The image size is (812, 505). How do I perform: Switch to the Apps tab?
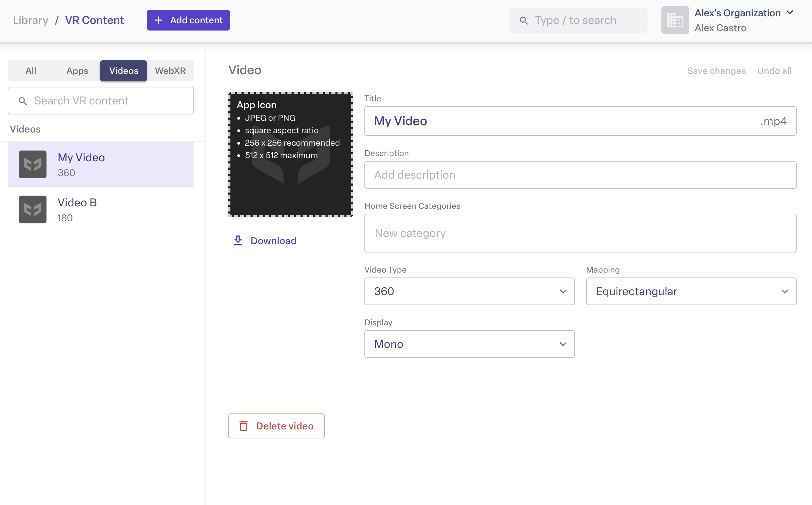77,71
